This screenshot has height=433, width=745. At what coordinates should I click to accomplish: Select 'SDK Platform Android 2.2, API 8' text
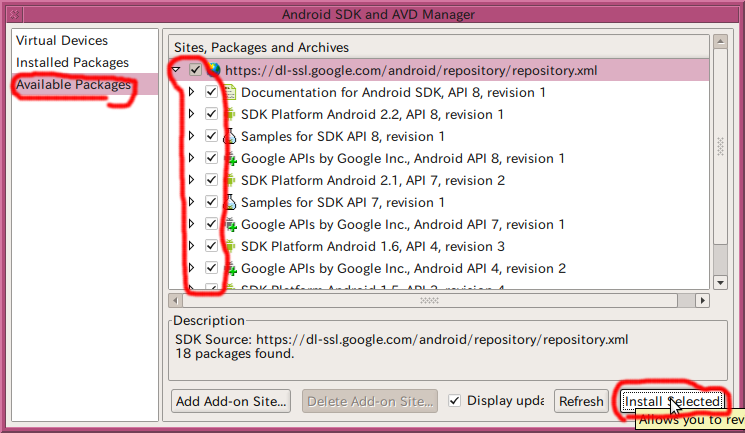click(372, 114)
